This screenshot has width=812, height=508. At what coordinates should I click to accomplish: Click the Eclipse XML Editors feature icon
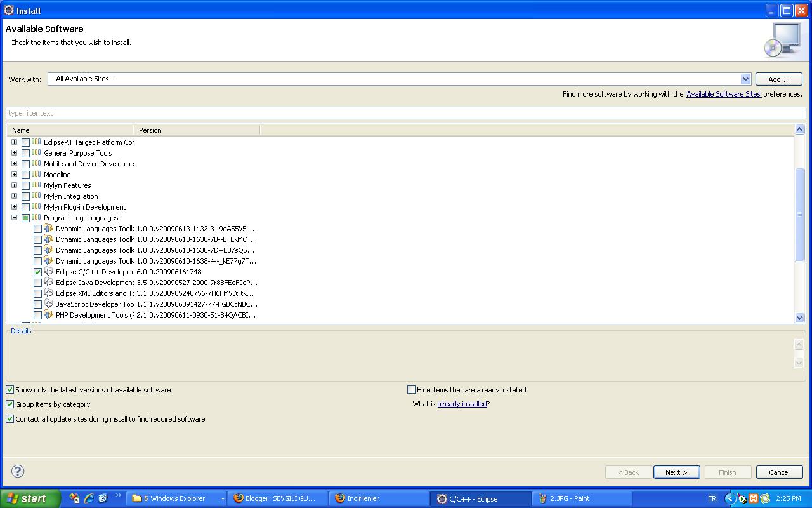click(48, 293)
